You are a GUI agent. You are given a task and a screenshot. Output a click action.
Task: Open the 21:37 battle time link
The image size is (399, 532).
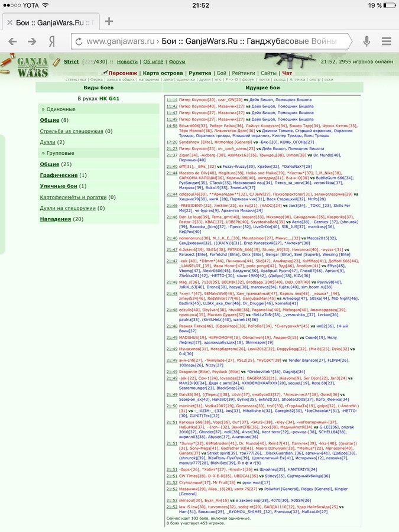click(x=171, y=155)
